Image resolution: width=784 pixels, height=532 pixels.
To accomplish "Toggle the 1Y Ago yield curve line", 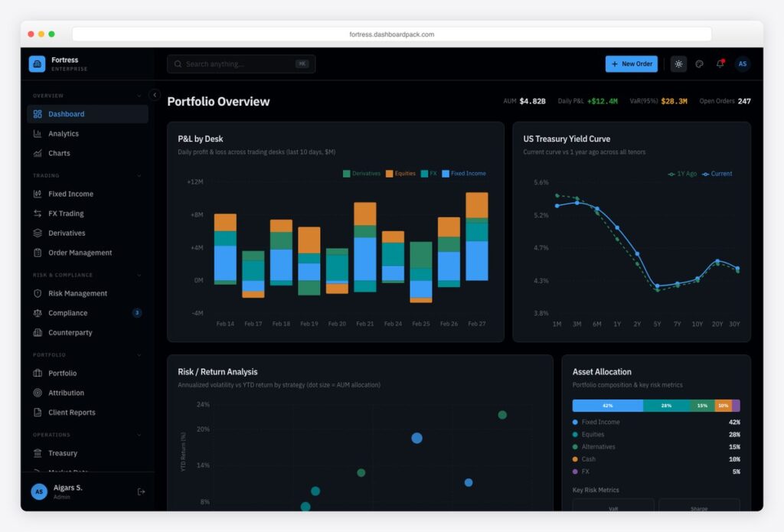I will 682,174.
